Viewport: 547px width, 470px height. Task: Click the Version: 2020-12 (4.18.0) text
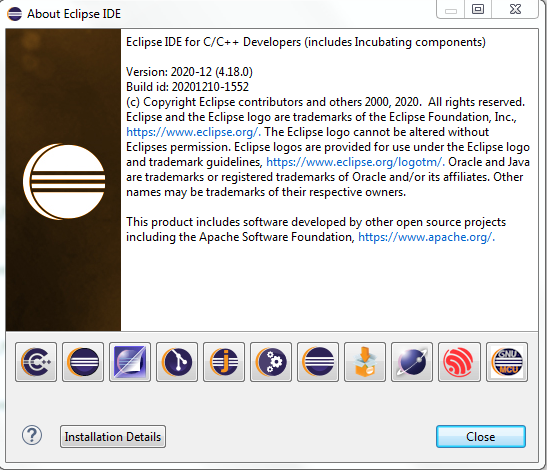(x=189, y=72)
